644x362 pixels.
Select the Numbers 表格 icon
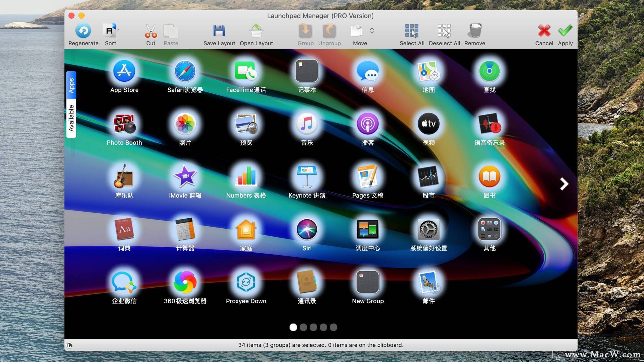click(246, 177)
